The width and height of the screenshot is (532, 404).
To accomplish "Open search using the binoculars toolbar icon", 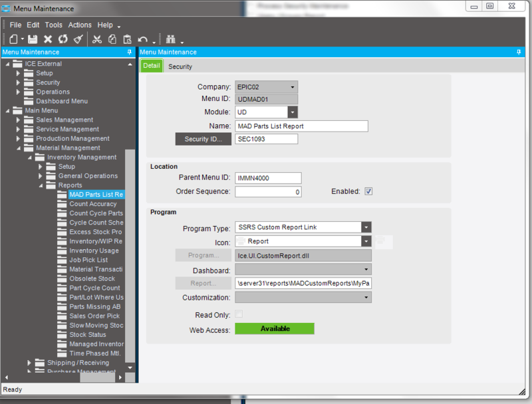I will tap(171, 39).
